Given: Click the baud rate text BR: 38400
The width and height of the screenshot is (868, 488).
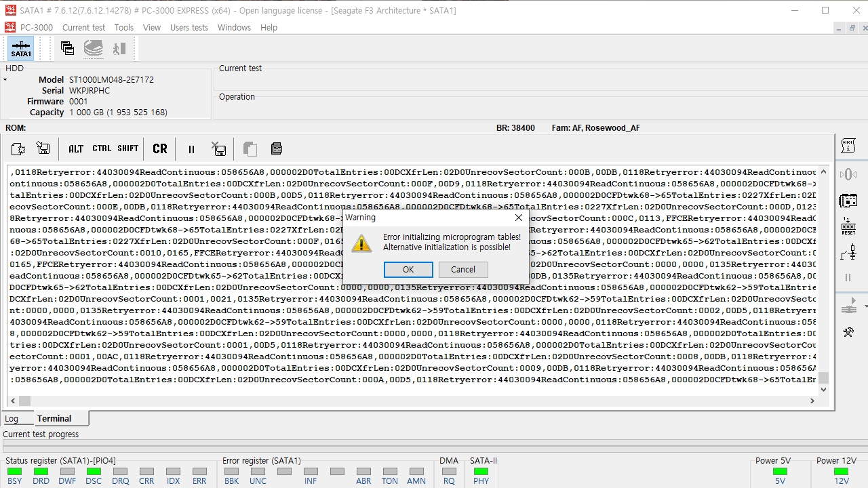Looking at the screenshot, I should tap(515, 128).
